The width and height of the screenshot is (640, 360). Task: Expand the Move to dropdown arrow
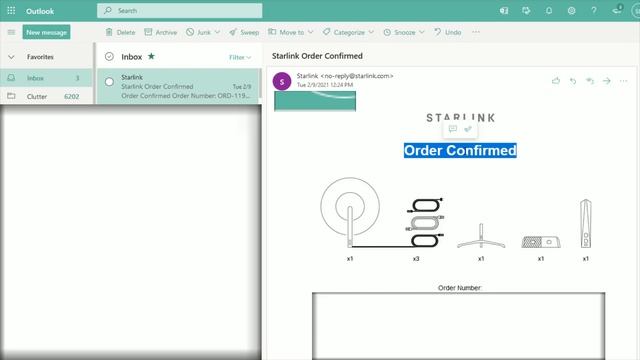311,32
